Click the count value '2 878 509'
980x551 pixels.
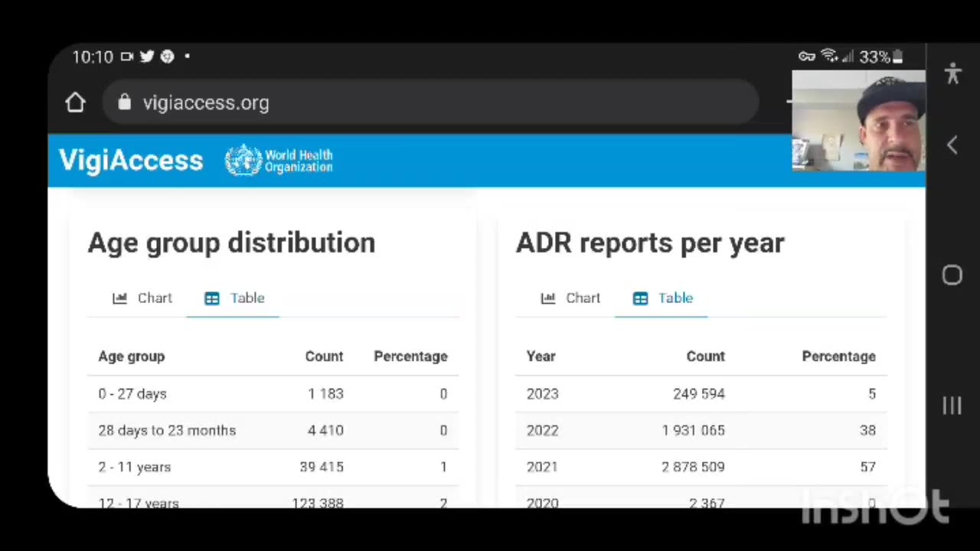point(694,467)
